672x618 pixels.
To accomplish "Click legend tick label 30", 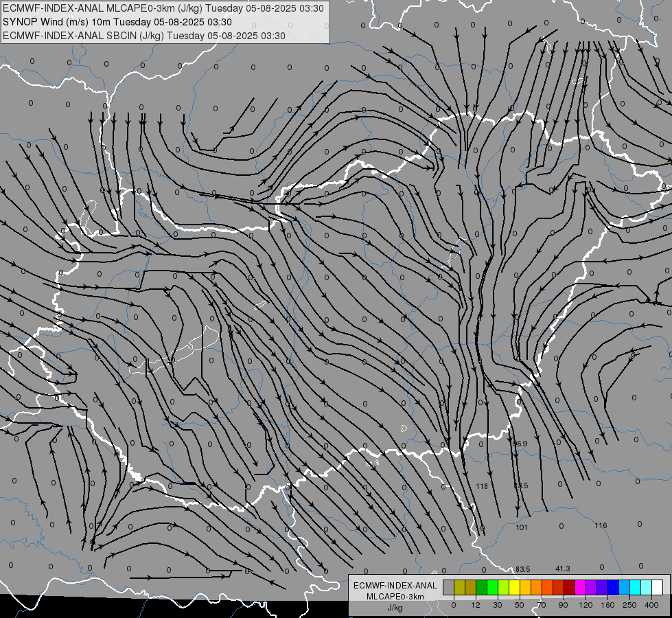I will 498,605.
